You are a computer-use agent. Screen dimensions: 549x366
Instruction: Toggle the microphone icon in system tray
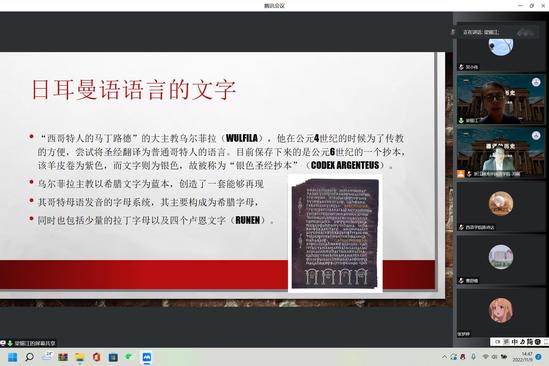pos(473,357)
